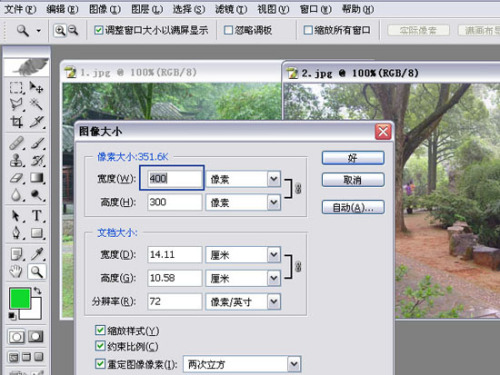Select the Type tool
This screenshot has width=500, height=375.
point(36,216)
